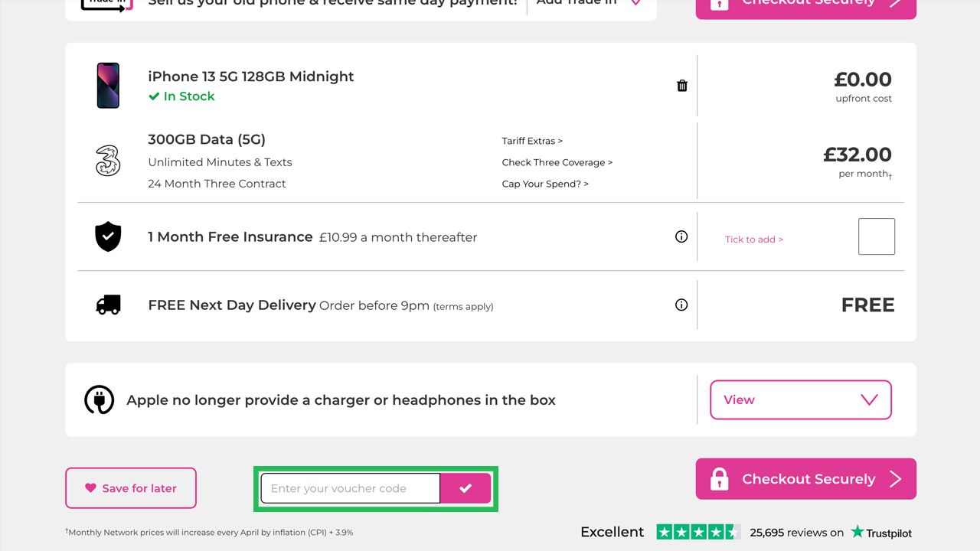980x551 pixels.
Task: Delete iPhone 13 using the trash icon
Action: point(682,86)
